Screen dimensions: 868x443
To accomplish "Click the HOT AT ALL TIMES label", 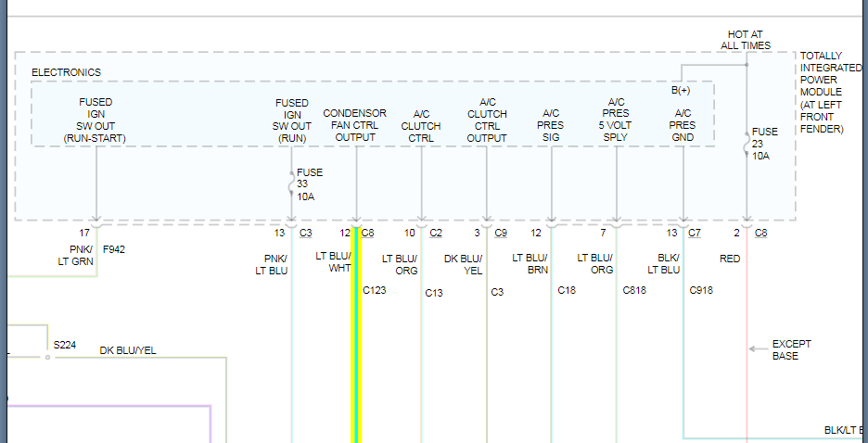I will [745, 41].
